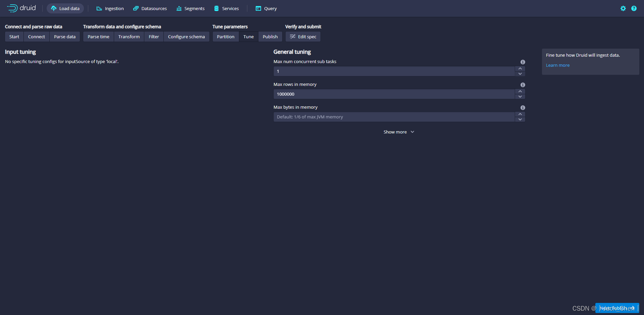Click 'No specific tuning configs' message
This screenshot has width=644, height=315.
pyautogui.click(x=62, y=61)
